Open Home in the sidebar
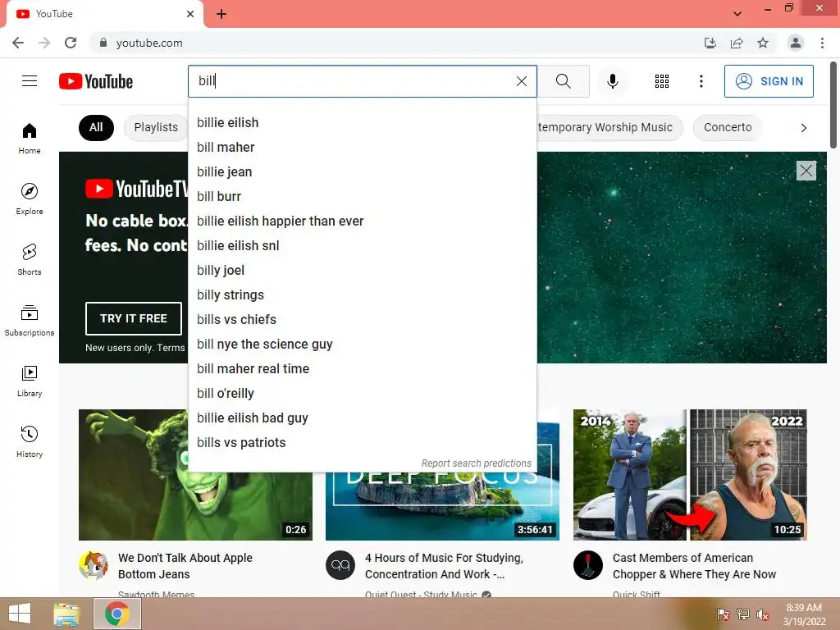This screenshot has width=840, height=630. pos(30,138)
